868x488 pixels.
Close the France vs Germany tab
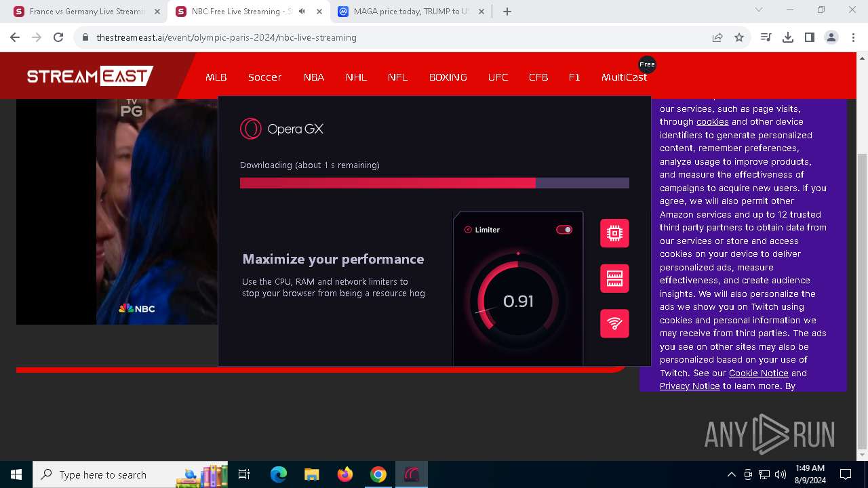pos(157,12)
